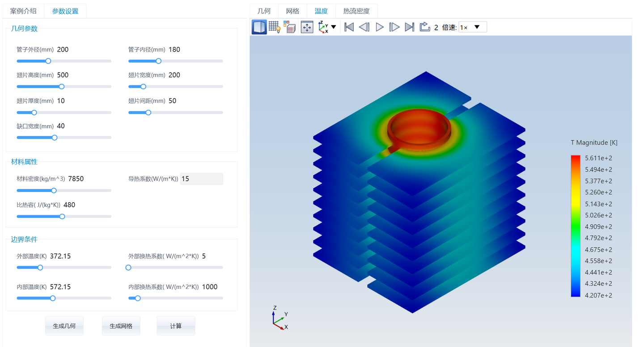Toggle the solid surface display icon
Screen dimensions: 644x347
point(259,27)
